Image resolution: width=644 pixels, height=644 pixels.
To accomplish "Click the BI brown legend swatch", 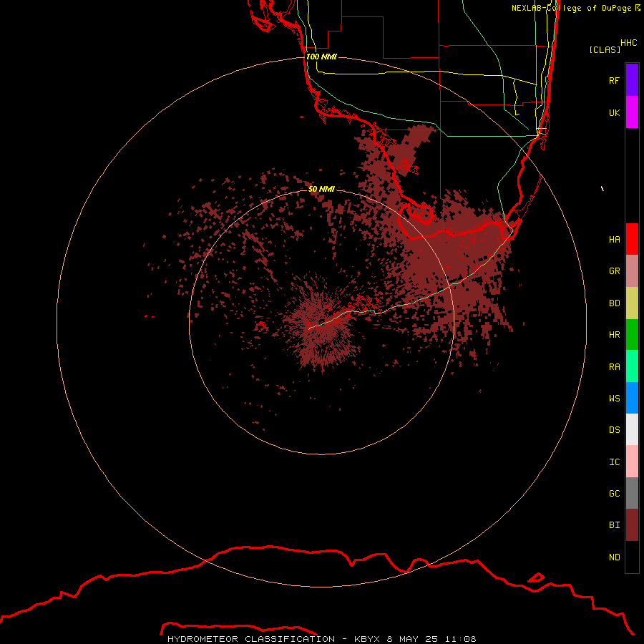I will (x=632, y=525).
